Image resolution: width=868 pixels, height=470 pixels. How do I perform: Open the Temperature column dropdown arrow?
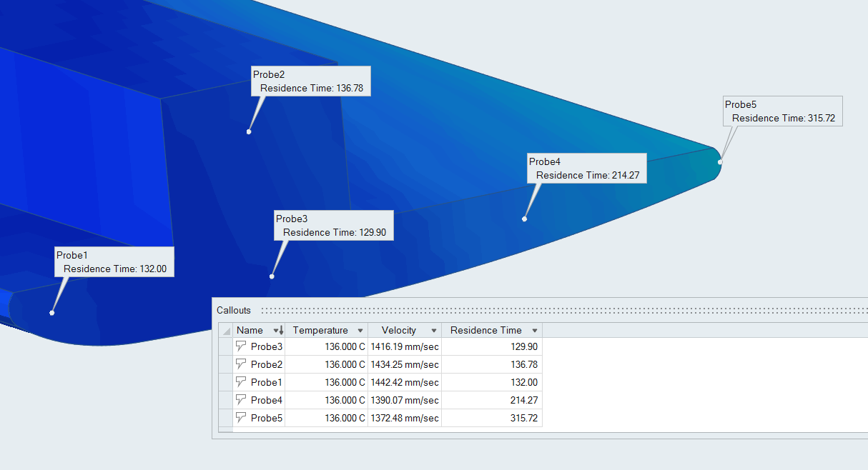[x=360, y=331]
